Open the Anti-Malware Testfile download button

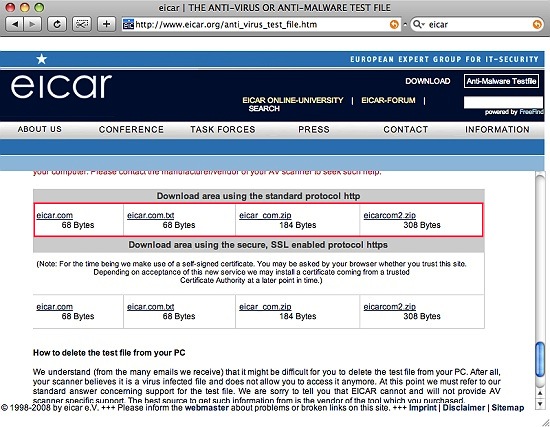click(x=501, y=81)
